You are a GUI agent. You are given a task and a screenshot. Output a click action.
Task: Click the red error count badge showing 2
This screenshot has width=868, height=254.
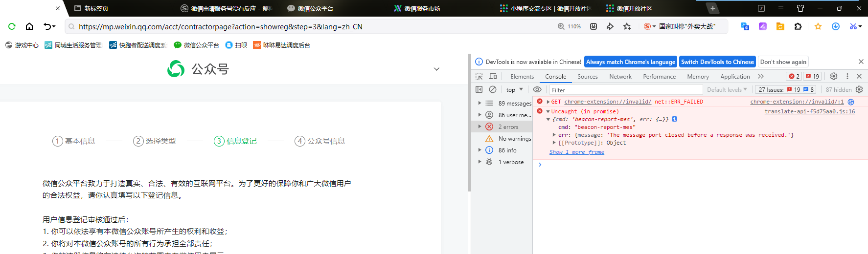tap(794, 76)
